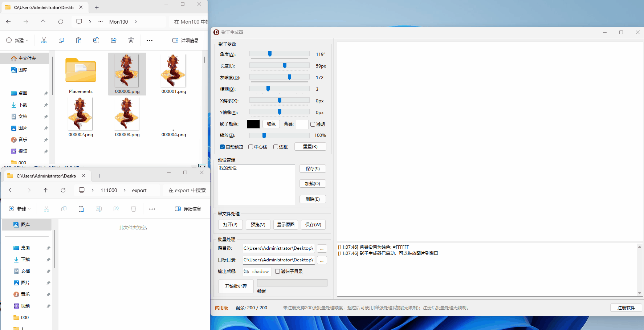Image resolution: width=644 pixels, height=330 pixels.
Task: Refresh the Mon100 folder view
Action: 61,22
